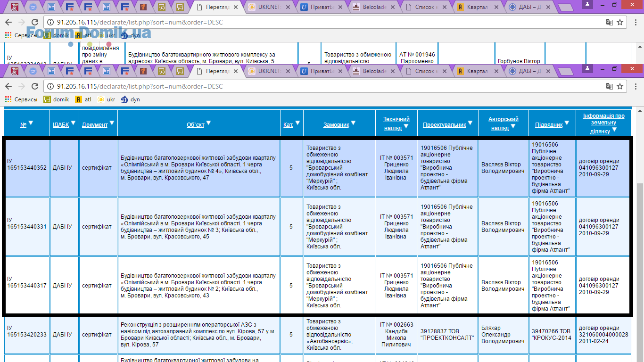Screen dimensions: 644x362
Task: Click the Підрядник column header link
Action: 549,125
